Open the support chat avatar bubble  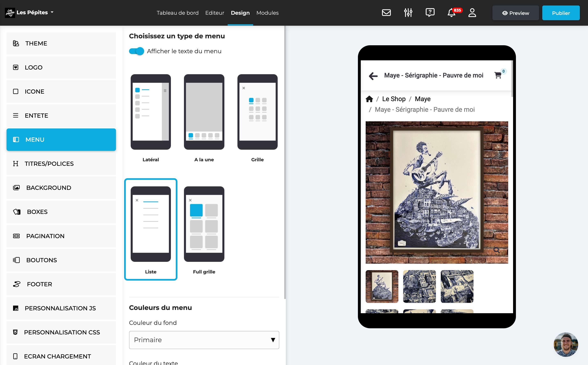tap(566, 344)
